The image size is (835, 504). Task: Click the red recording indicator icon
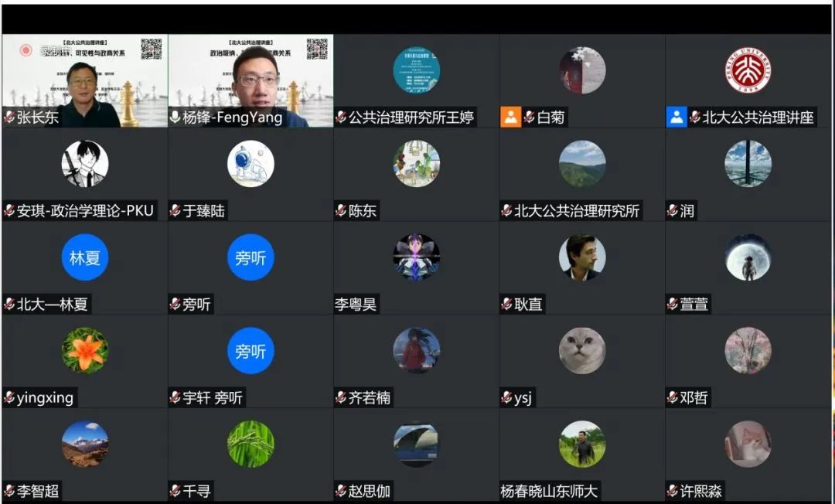[x=26, y=50]
